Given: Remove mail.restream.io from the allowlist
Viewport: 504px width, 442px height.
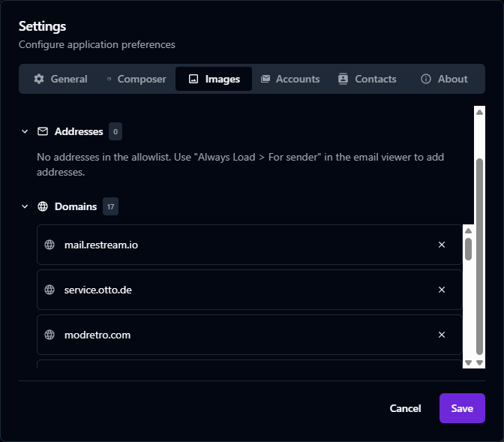Looking at the screenshot, I should (442, 245).
